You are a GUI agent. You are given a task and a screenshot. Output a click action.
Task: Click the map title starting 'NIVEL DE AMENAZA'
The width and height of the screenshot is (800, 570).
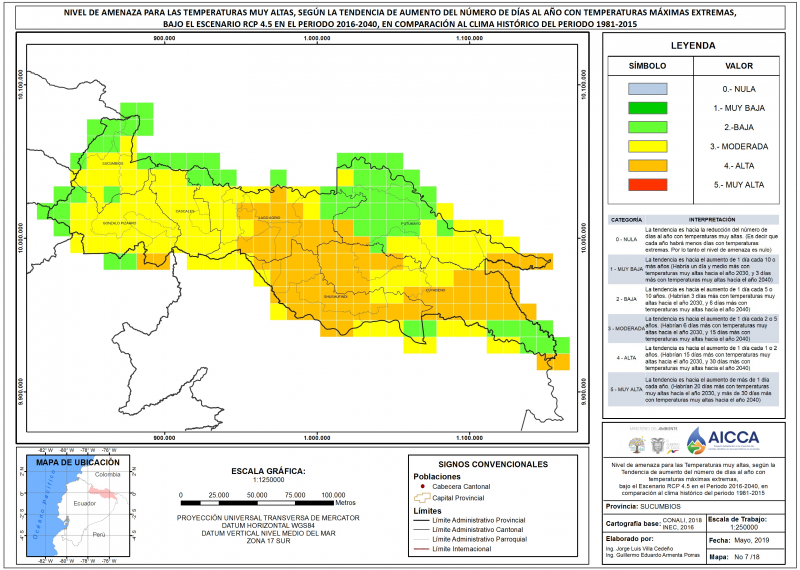[400, 19]
